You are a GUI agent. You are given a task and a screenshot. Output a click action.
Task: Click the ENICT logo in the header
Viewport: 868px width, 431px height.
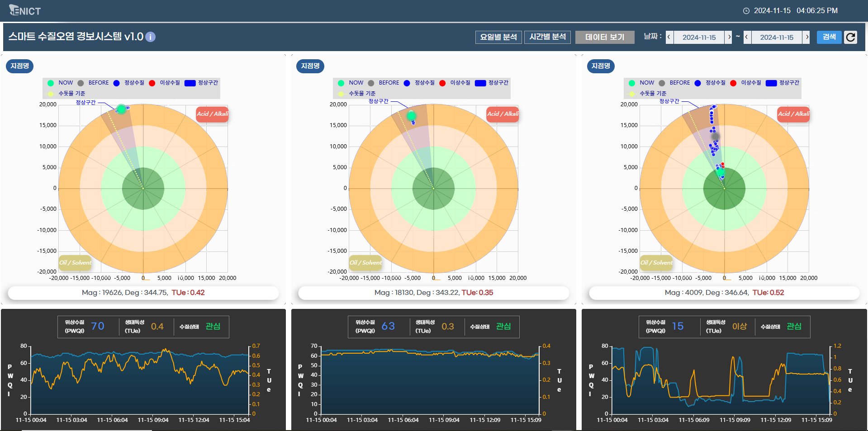click(x=25, y=10)
